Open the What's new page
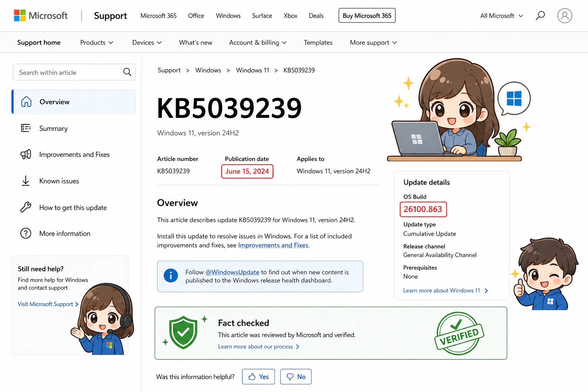Image resolution: width=588 pixels, height=392 pixels. (x=196, y=42)
